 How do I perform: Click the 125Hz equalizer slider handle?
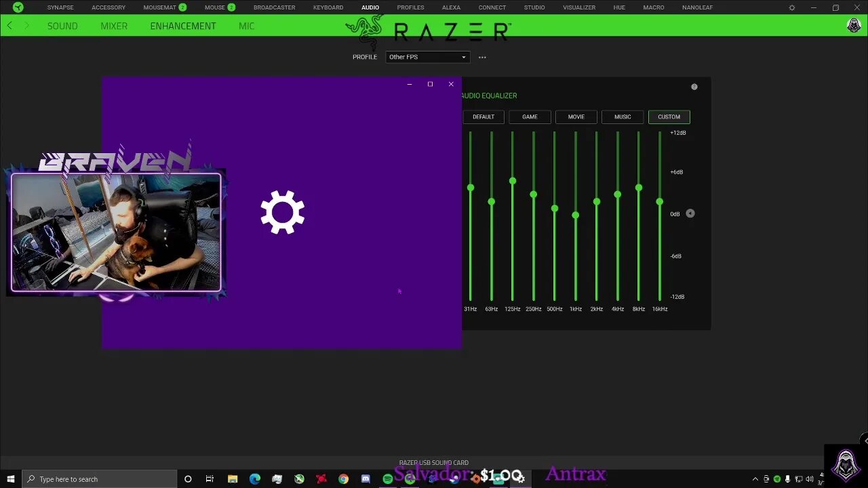point(513,181)
